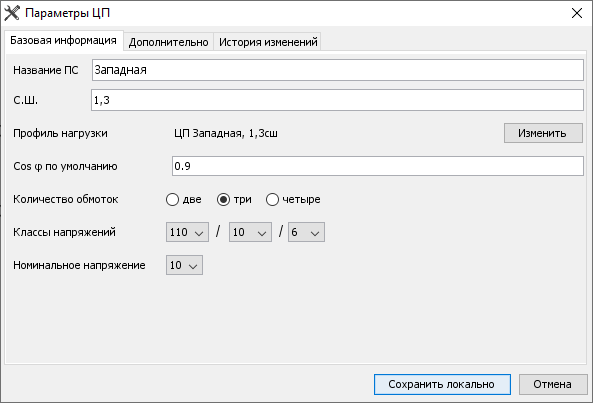Viewport: 593px width, 403px height.
Task: Open the 110 voltage class dropdown
Action: click(x=187, y=232)
